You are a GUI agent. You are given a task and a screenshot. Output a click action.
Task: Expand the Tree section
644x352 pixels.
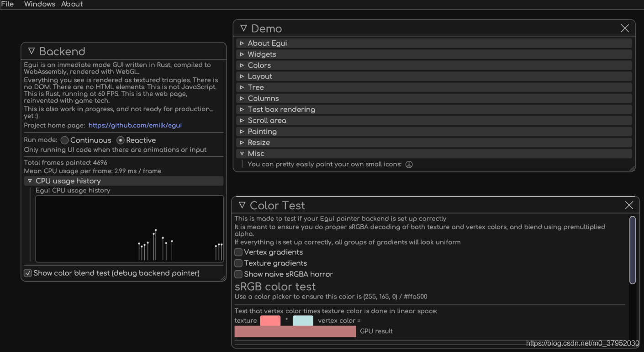pyautogui.click(x=434, y=87)
